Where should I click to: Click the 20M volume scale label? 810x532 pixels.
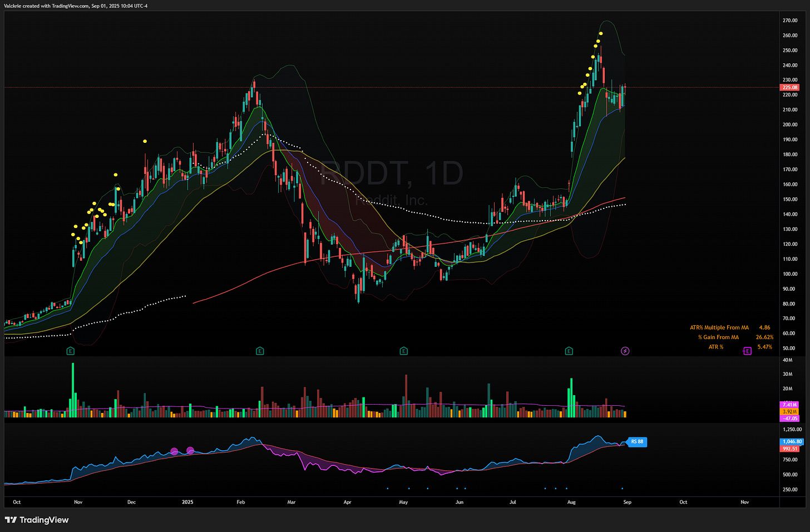tap(787, 389)
